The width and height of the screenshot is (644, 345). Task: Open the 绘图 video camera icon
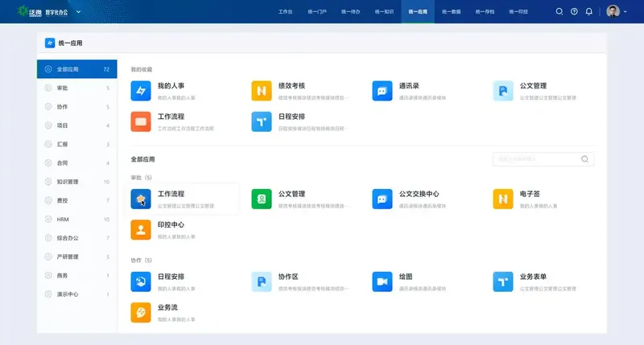382,281
